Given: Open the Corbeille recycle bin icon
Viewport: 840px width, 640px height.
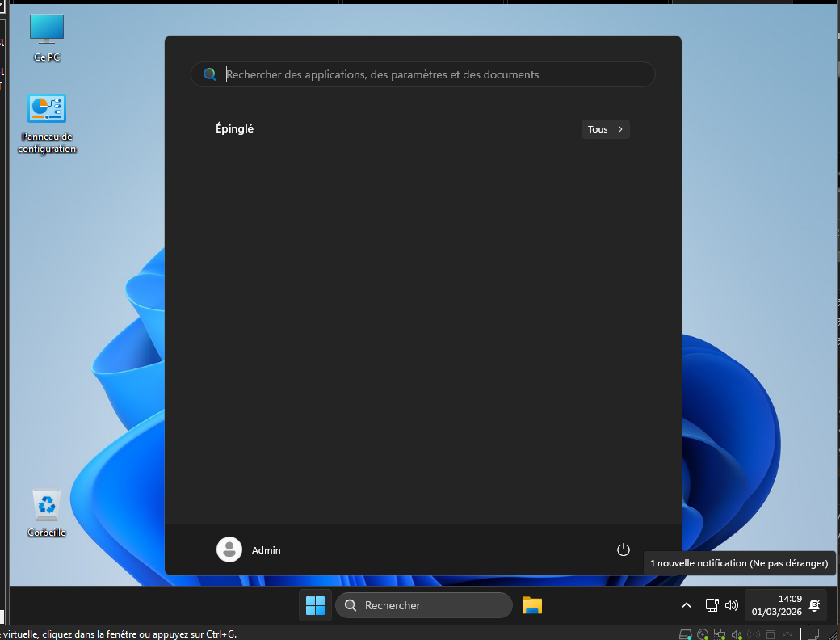Looking at the screenshot, I should 47,513.
